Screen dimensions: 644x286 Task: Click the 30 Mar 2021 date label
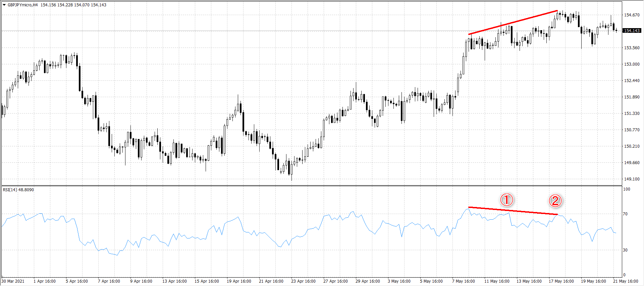pos(13,281)
